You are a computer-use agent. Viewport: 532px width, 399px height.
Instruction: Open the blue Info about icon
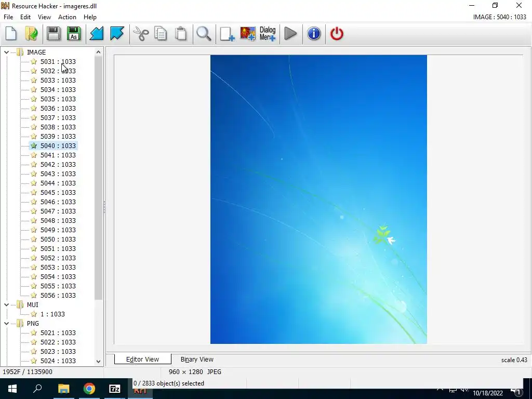[x=314, y=34]
